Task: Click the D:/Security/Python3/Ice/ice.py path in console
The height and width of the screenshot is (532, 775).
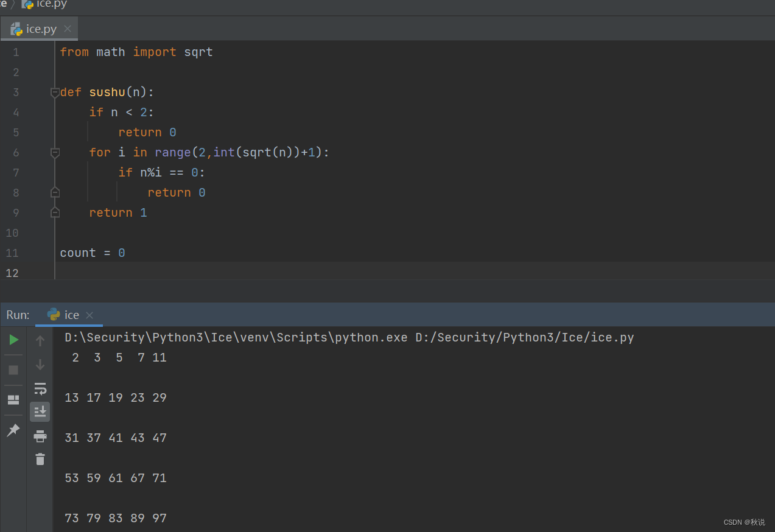Action: click(x=525, y=337)
